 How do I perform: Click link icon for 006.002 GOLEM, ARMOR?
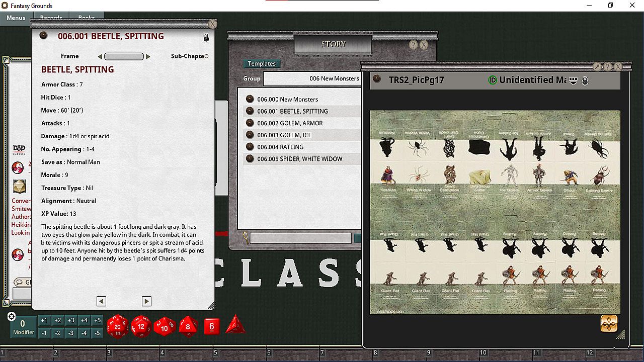coord(250,123)
